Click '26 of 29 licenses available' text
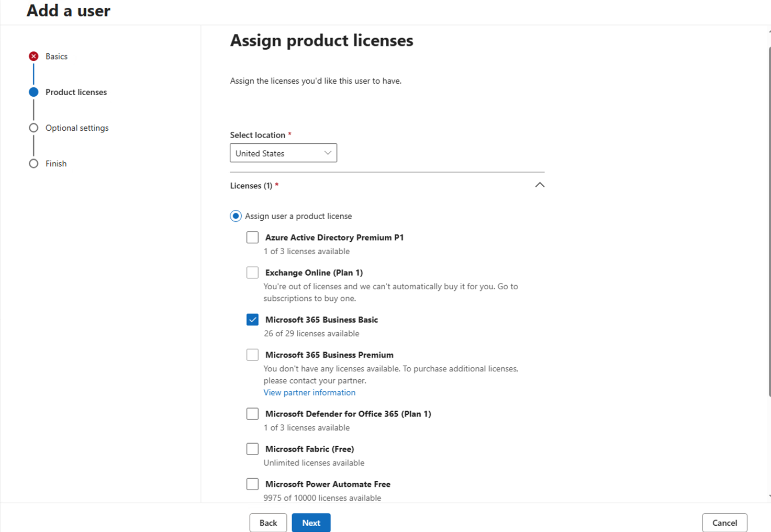The height and width of the screenshot is (532, 771). [311, 333]
